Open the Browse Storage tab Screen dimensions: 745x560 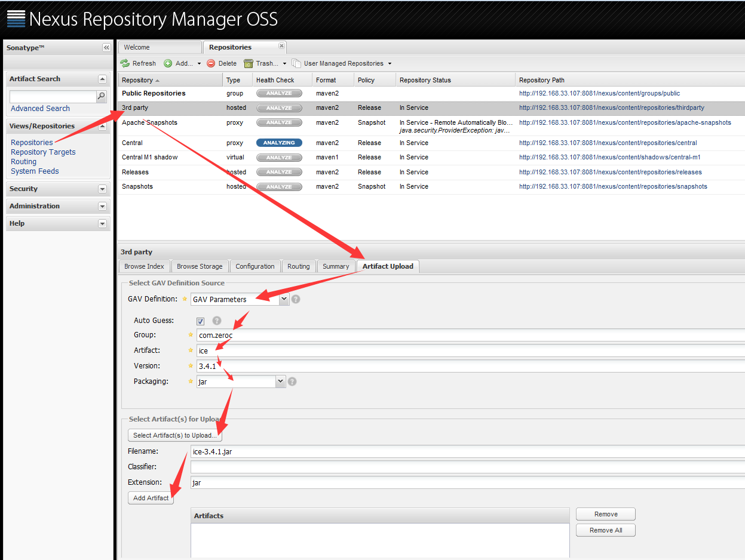[200, 266]
